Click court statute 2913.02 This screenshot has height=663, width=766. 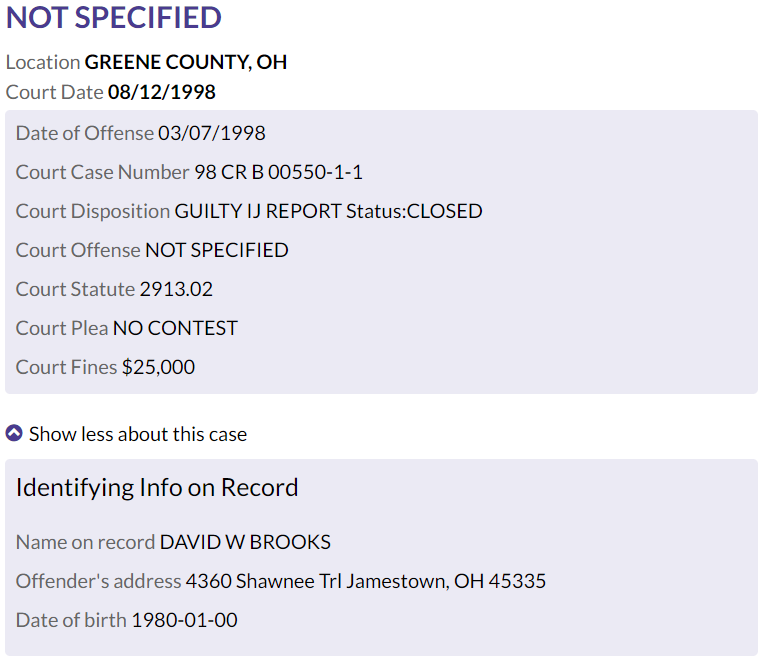tap(176, 290)
